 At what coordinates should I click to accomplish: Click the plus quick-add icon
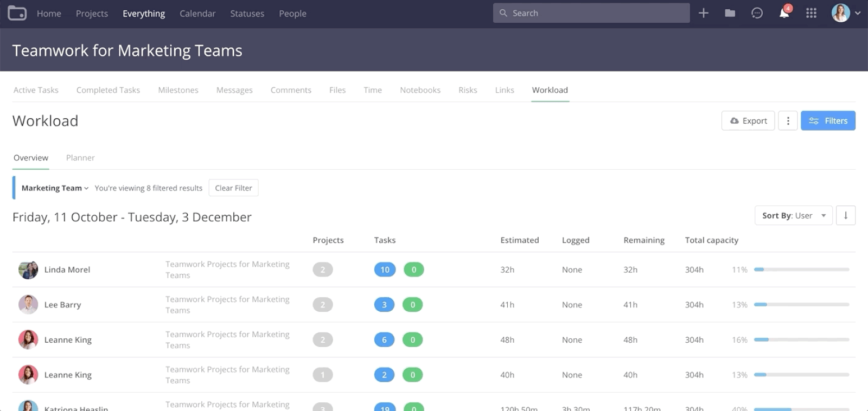[704, 13]
